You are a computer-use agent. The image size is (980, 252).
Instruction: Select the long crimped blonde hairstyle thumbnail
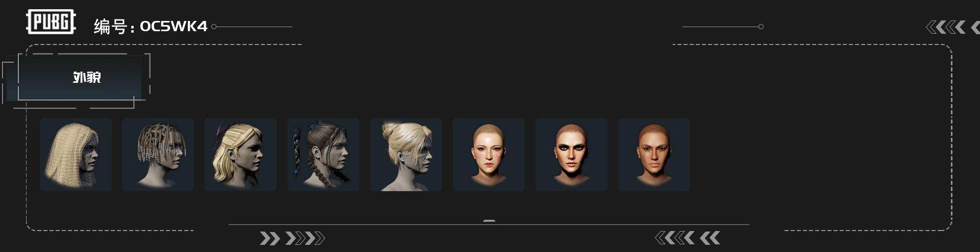pyautogui.click(x=76, y=155)
